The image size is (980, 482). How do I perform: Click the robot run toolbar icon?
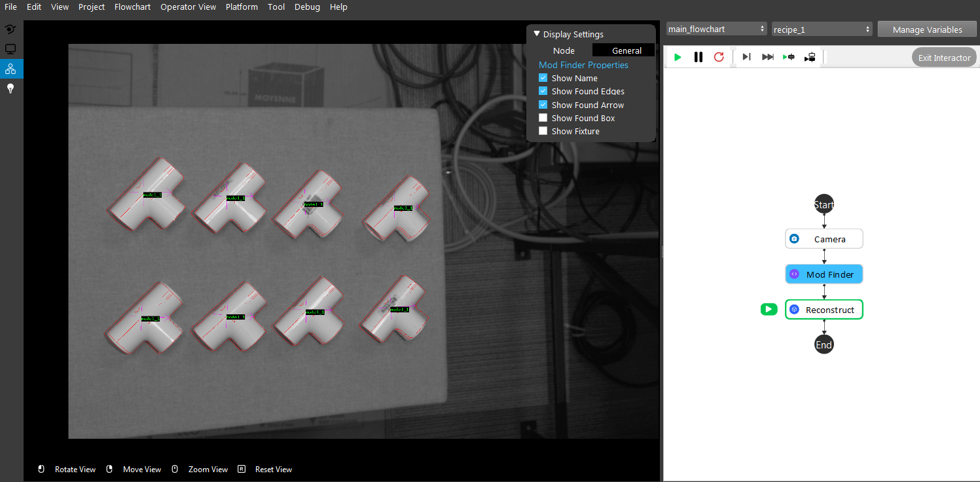(x=810, y=58)
